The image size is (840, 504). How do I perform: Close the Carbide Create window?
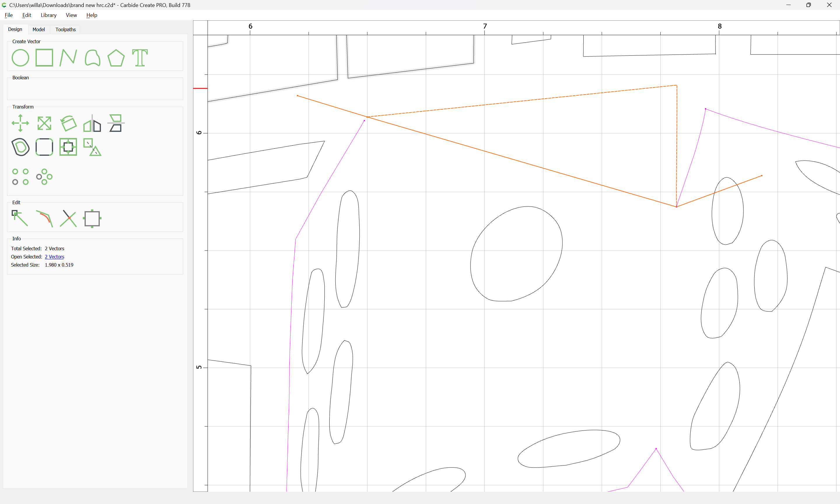[x=829, y=5]
